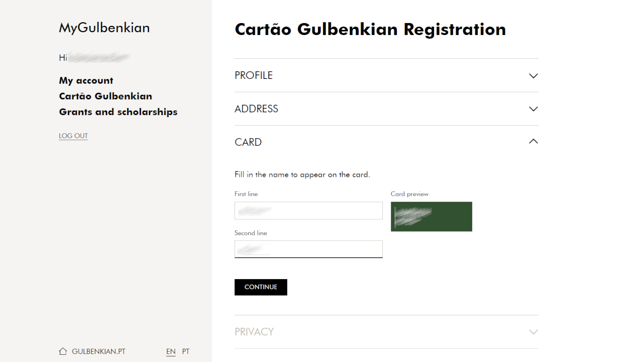The height and width of the screenshot is (362, 644).
Task: Click the MyGulbenkian logo text
Action: [x=105, y=28]
